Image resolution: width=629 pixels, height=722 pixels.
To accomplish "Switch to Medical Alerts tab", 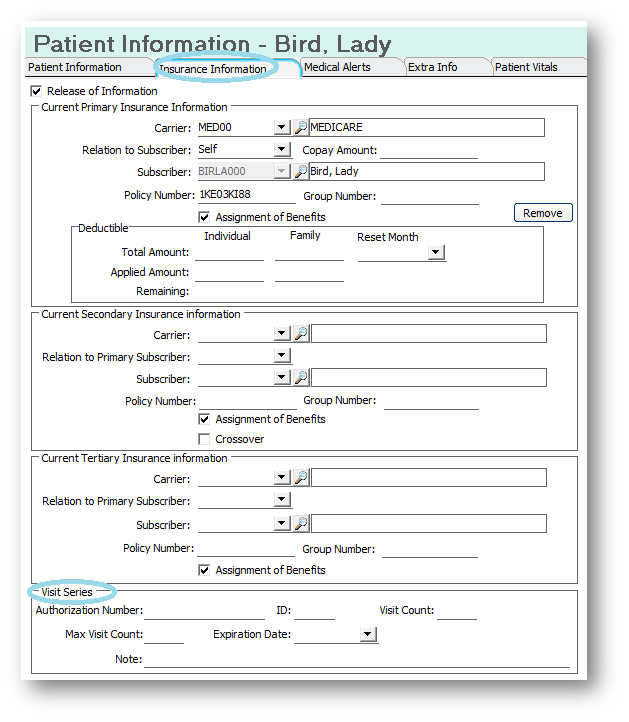I will [x=337, y=67].
